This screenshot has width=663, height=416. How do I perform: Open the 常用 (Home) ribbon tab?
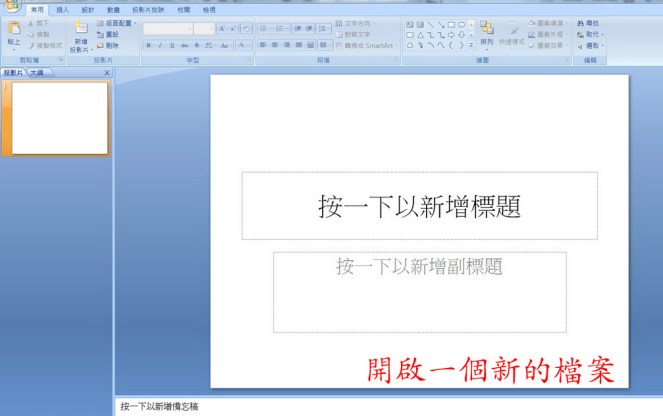pos(37,9)
